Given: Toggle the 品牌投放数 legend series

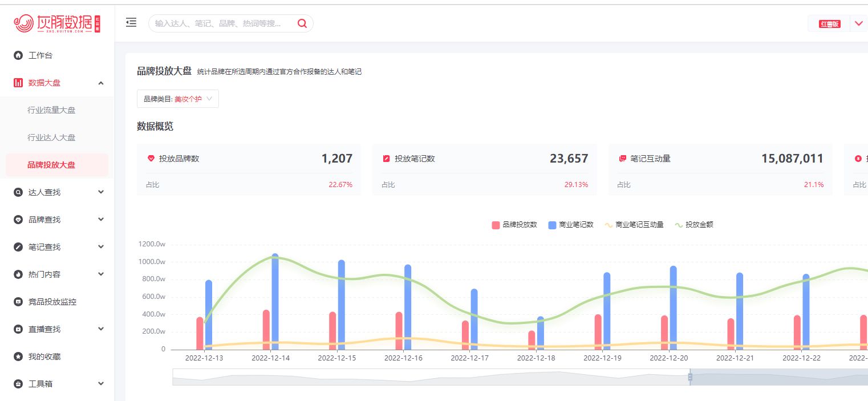Looking at the screenshot, I should click(514, 225).
